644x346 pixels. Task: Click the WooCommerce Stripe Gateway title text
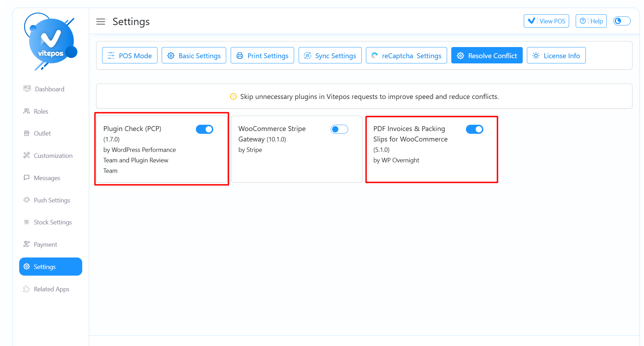coord(272,134)
